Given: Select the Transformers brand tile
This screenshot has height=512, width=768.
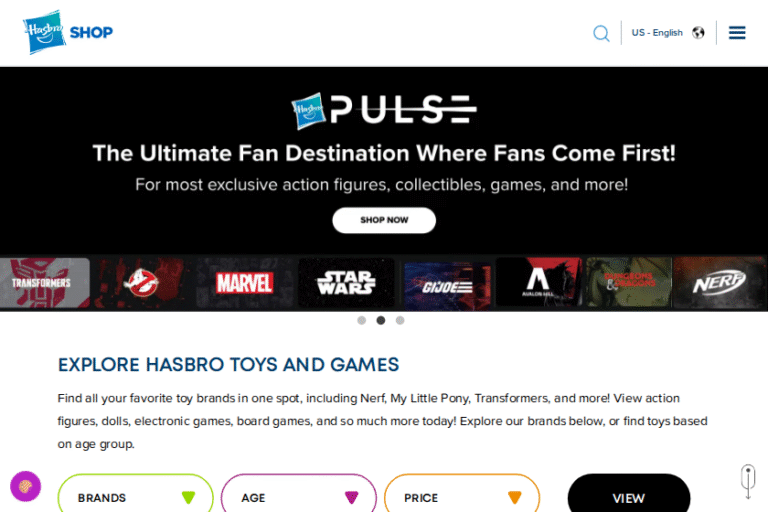Looking at the screenshot, I should [x=44, y=283].
